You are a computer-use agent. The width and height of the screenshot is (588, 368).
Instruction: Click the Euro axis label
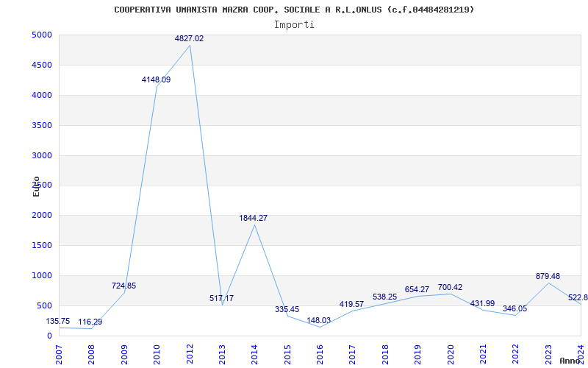coord(36,187)
